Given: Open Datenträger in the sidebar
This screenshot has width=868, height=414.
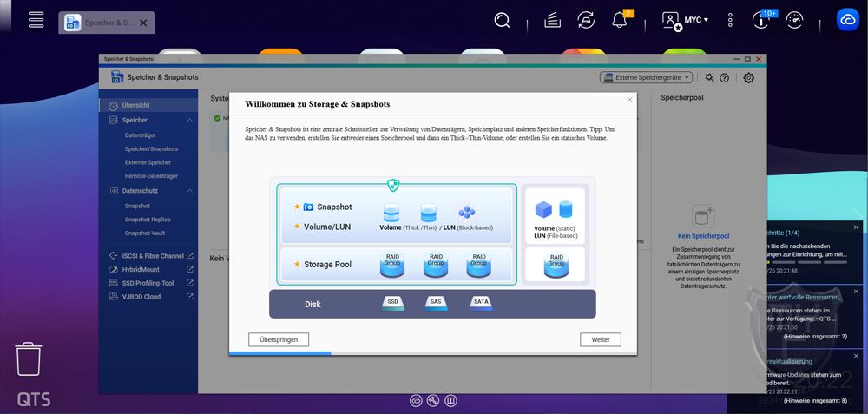Looking at the screenshot, I should pyautogui.click(x=140, y=135).
